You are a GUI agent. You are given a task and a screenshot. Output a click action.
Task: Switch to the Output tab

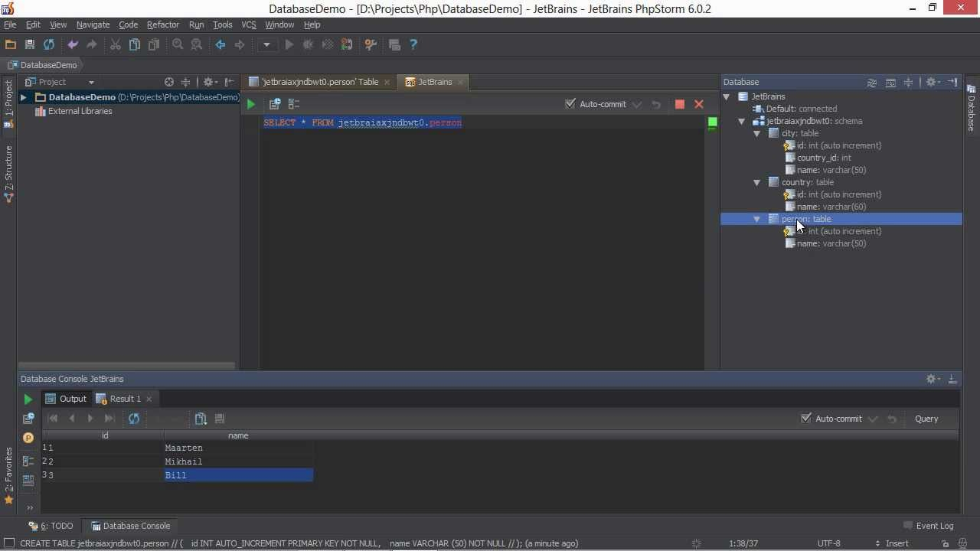66,399
